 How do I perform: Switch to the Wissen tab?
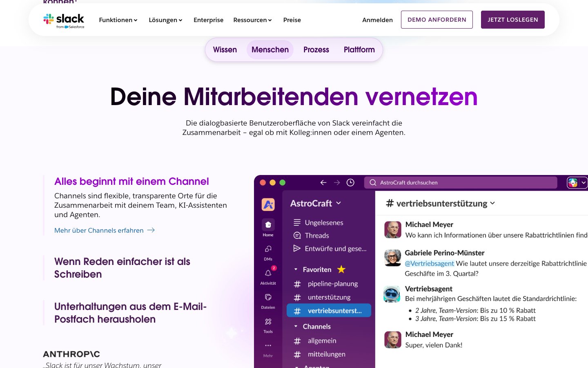tap(225, 50)
